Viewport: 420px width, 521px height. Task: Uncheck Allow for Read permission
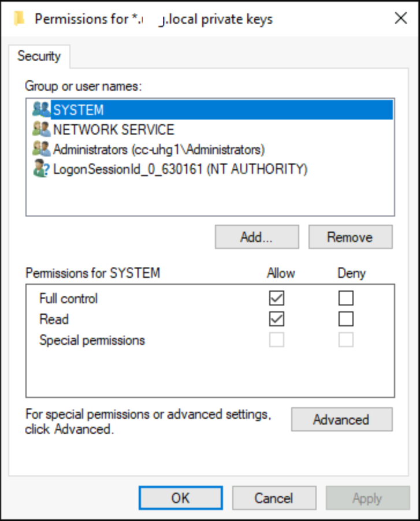[x=276, y=319]
